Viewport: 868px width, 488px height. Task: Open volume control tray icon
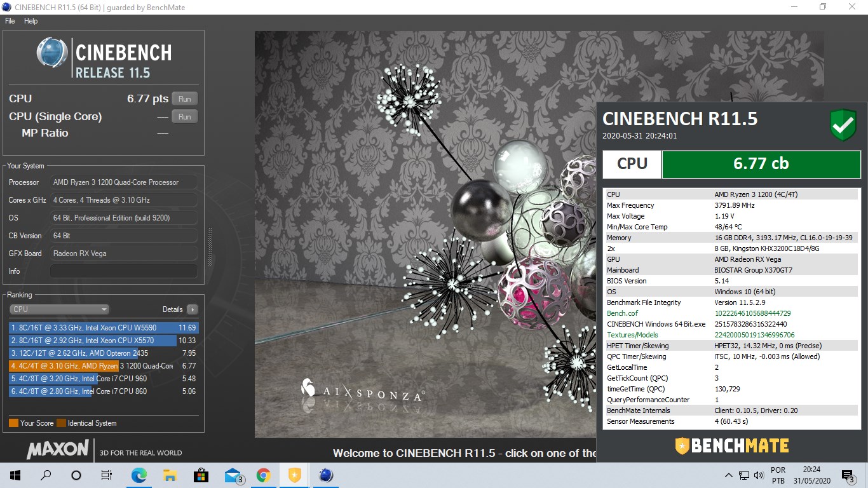point(758,475)
